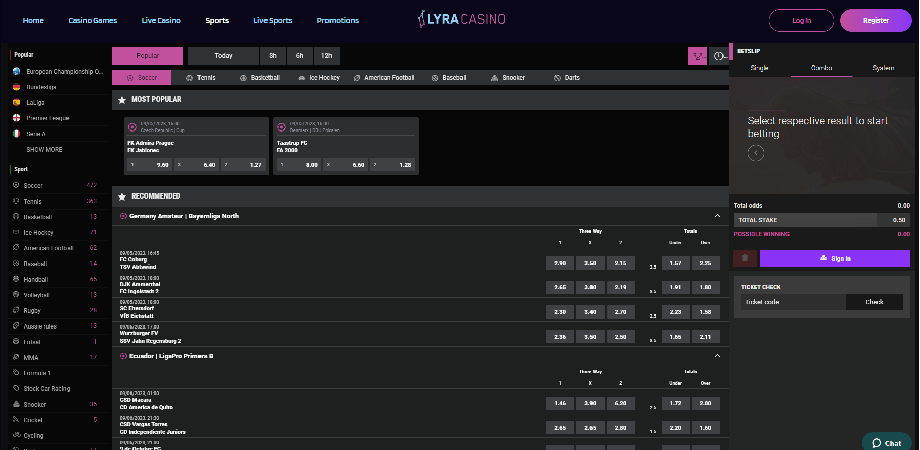The height and width of the screenshot is (450, 920).
Task: Click the Germany flag next to Bundesliga
Action: [16, 87]
